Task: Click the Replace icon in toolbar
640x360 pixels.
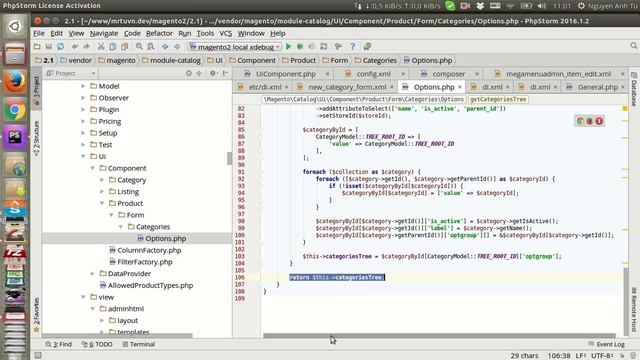Action: click(x=151, y=47)
